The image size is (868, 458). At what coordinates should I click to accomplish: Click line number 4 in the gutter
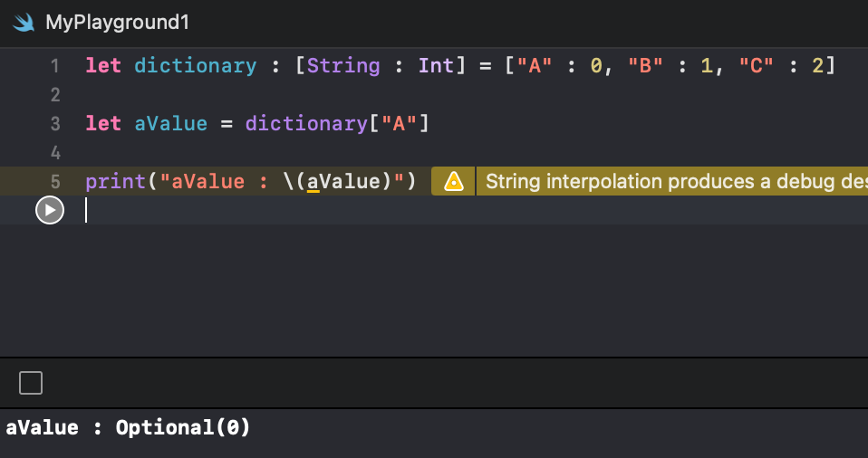[x=54, y=153]
